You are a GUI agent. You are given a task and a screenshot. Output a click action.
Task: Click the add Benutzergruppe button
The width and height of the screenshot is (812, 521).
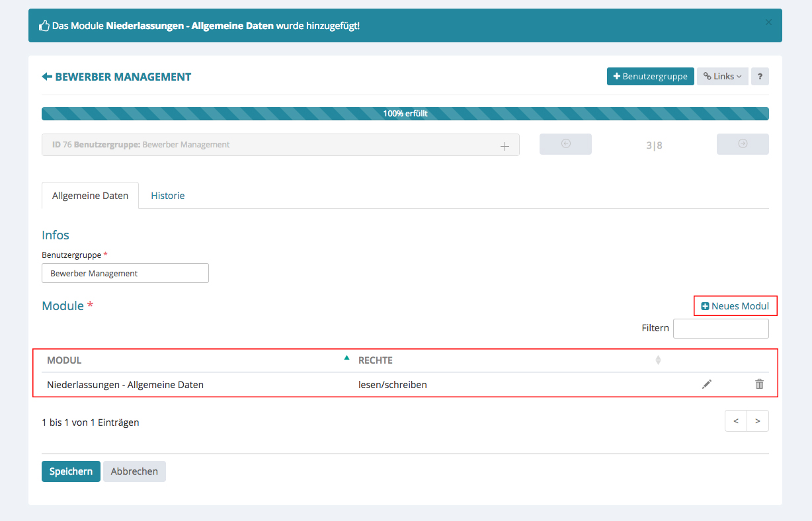point(650,77)
